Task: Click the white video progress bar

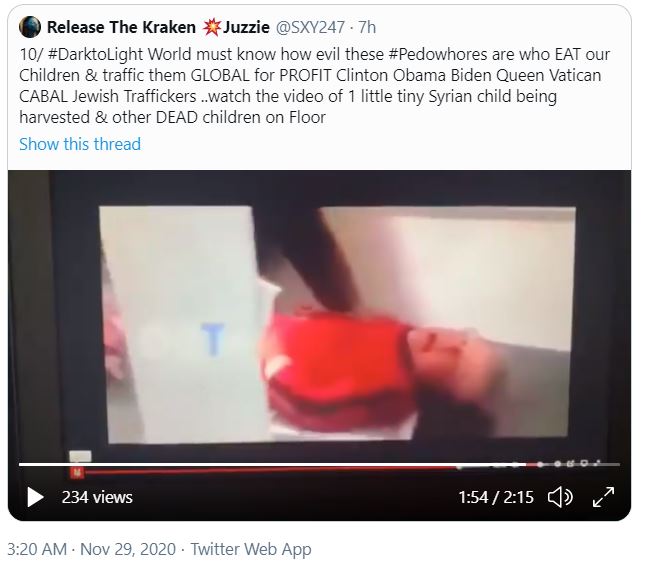Action: pyautogui.click(x=272, y=464)
